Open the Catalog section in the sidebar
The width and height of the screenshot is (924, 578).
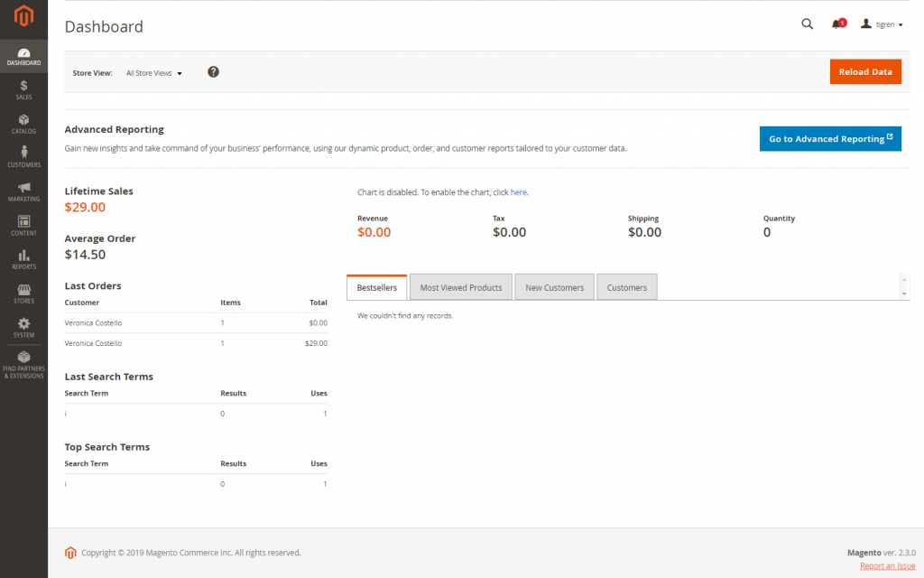23,121
